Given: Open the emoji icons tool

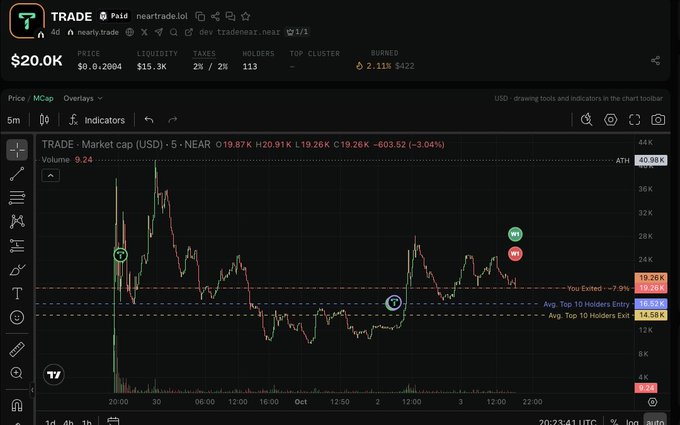Looking at the screenshot, I should click(x=17, y=317).
